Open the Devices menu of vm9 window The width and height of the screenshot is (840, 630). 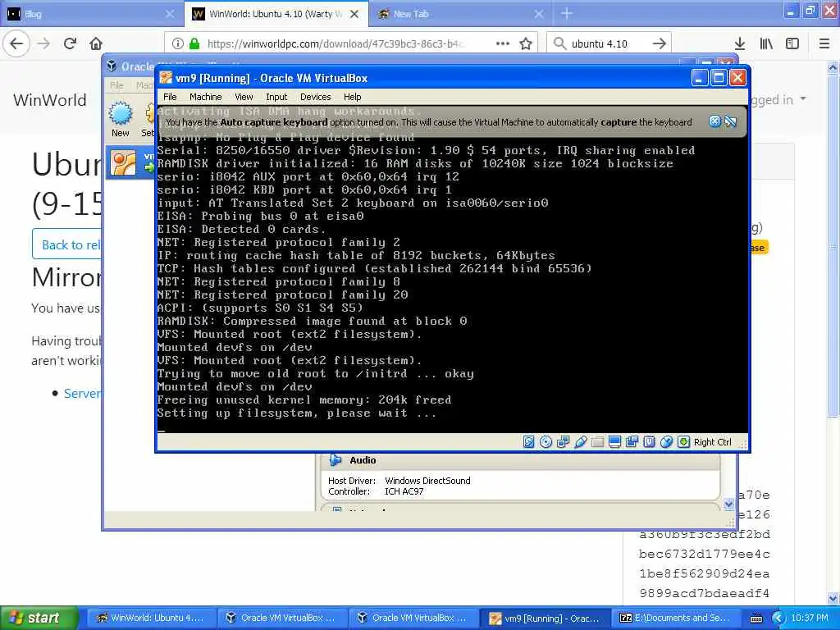(316, 97)
